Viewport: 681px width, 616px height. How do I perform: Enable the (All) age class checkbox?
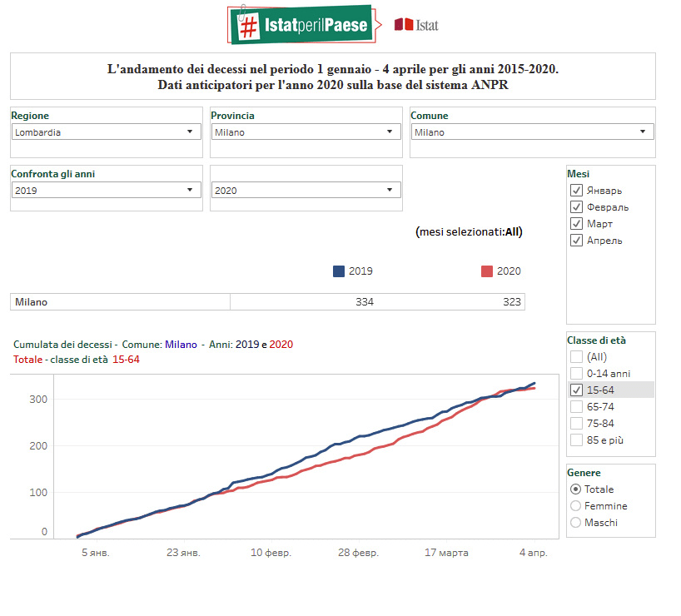(576, 356)
